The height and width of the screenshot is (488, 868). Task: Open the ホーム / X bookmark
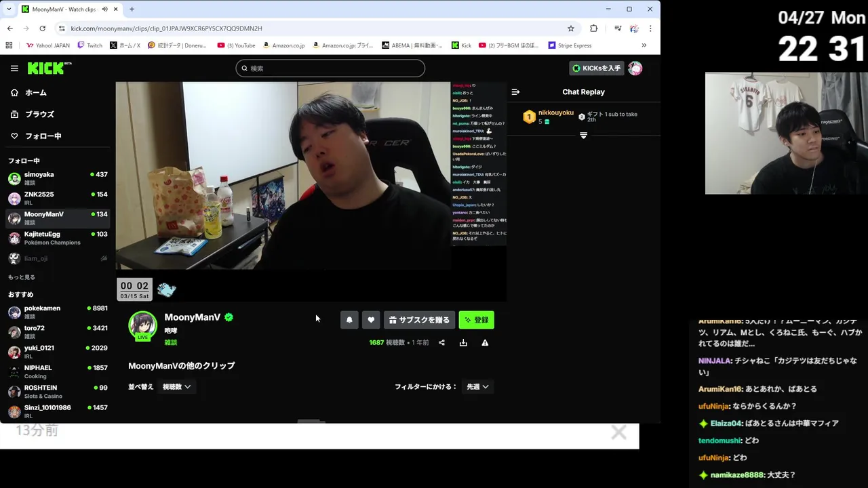125,45
